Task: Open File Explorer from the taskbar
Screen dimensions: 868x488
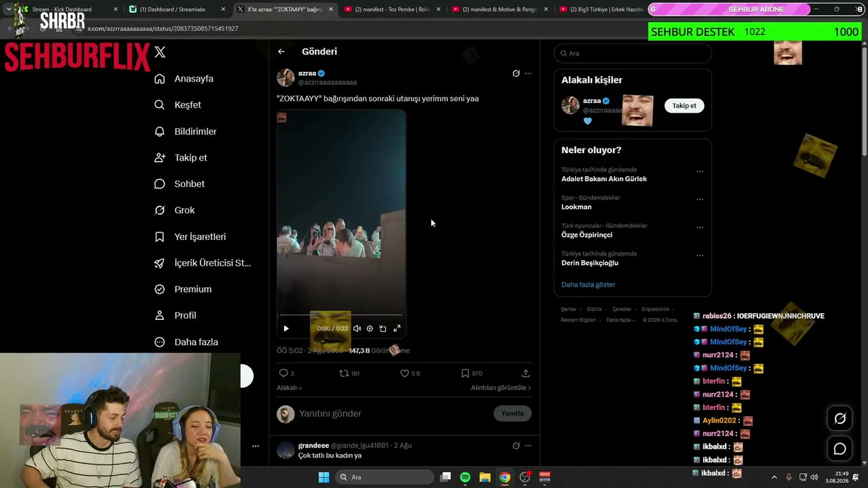Action: [485, 477]
